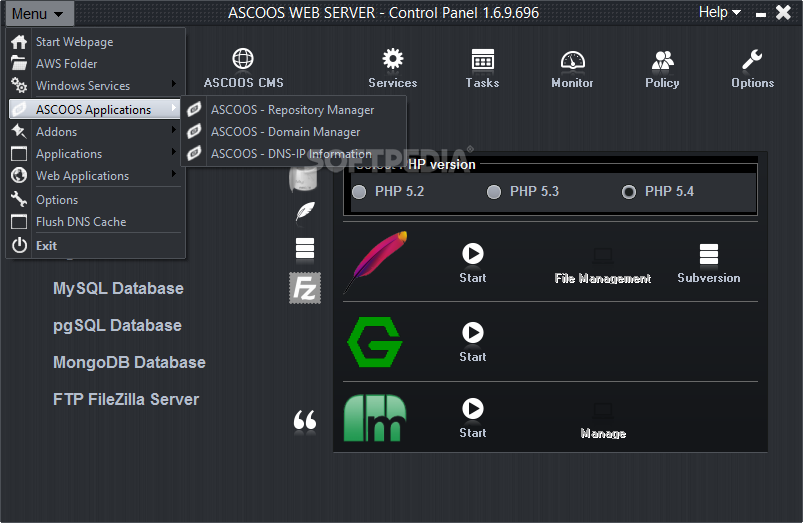Start the nginx server play button

(473, 332)
